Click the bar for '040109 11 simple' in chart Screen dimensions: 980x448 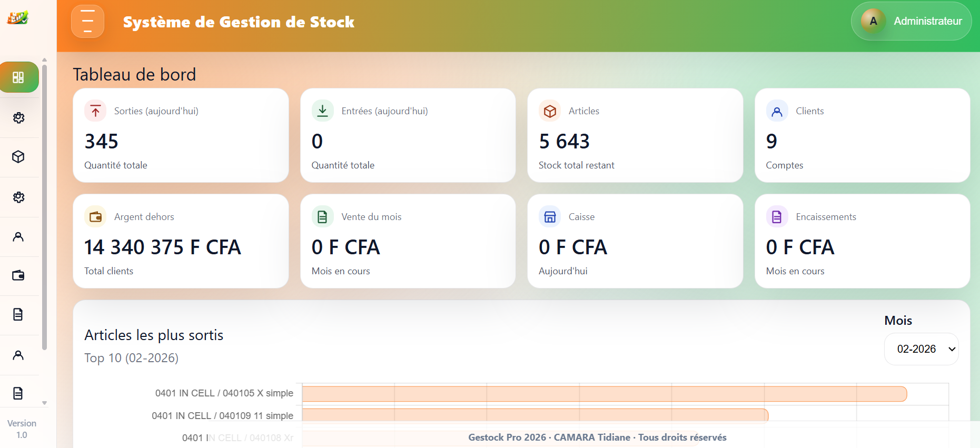pyautogui.click(x=536, y=416)
